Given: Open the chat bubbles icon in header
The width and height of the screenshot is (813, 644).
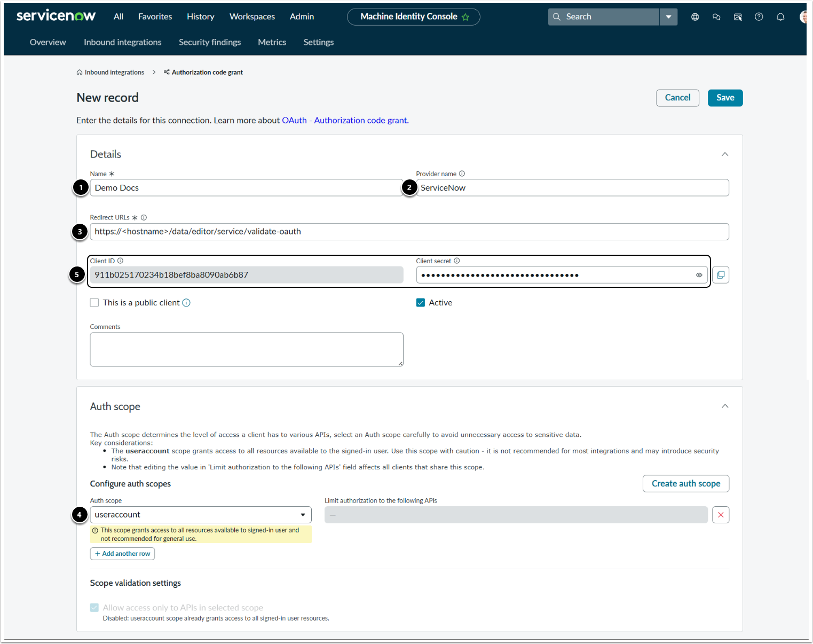Looking at the screenshot, I should (x=716, y=17).
